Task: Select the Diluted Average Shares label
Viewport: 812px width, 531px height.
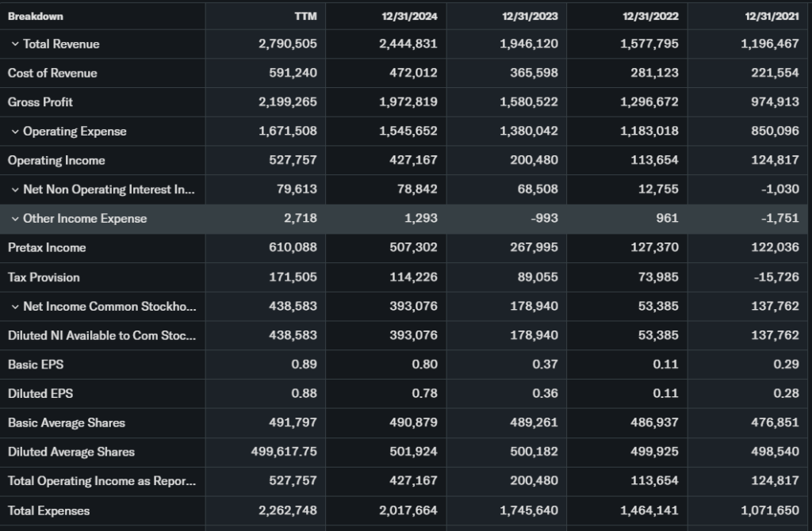Action: 71,452
